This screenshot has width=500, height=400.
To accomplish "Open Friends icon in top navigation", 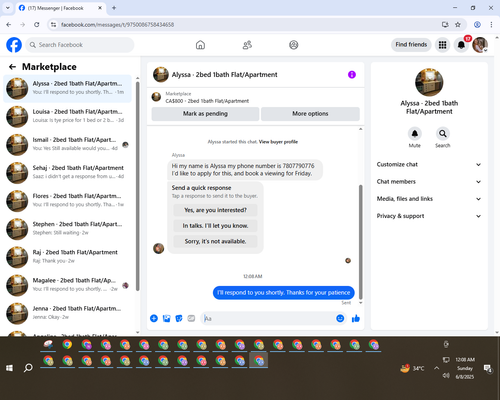I will (x=247, y=45).
